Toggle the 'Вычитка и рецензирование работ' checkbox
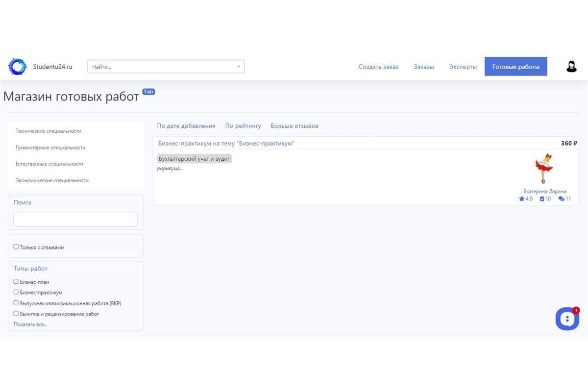588x392 pixels. (x=16, y=313)
